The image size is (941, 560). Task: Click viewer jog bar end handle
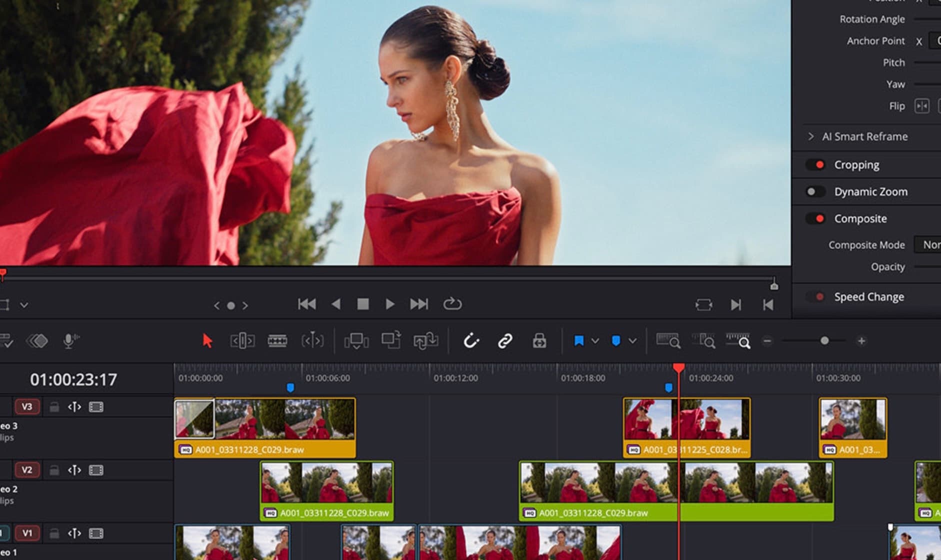(x=774, y=284)
